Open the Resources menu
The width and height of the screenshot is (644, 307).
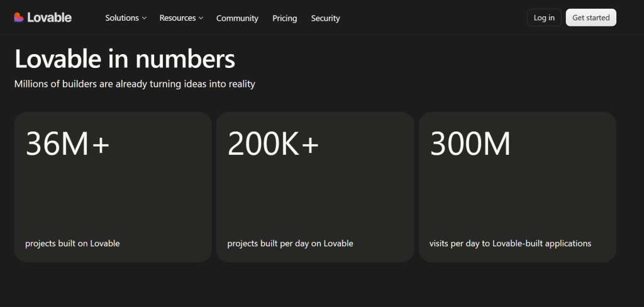pos(181,18)
